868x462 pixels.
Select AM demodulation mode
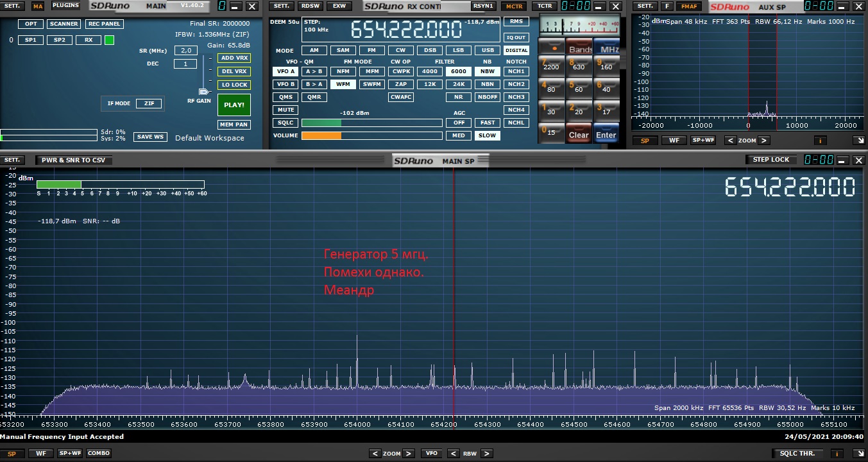click(x=314, y=50)
